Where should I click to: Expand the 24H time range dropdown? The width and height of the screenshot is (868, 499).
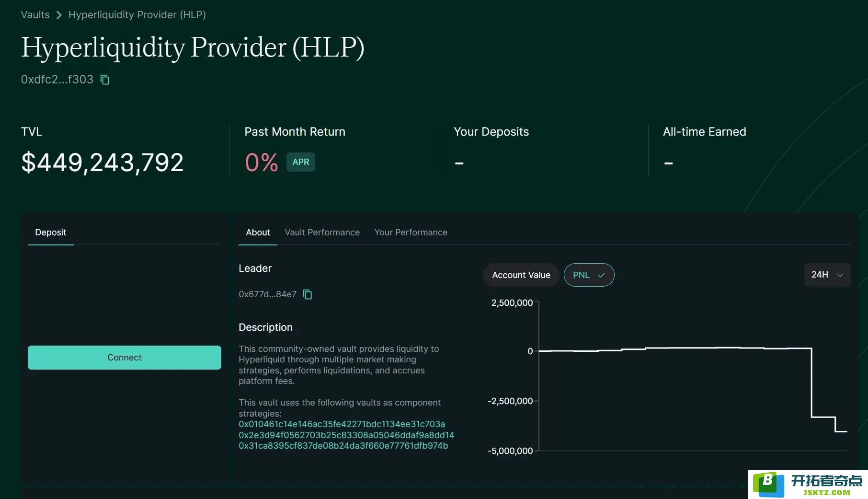(827, 275)
